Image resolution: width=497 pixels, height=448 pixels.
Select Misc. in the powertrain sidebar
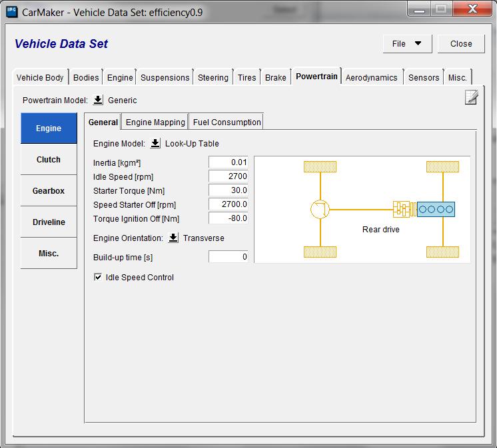click(x=49, y=253)
